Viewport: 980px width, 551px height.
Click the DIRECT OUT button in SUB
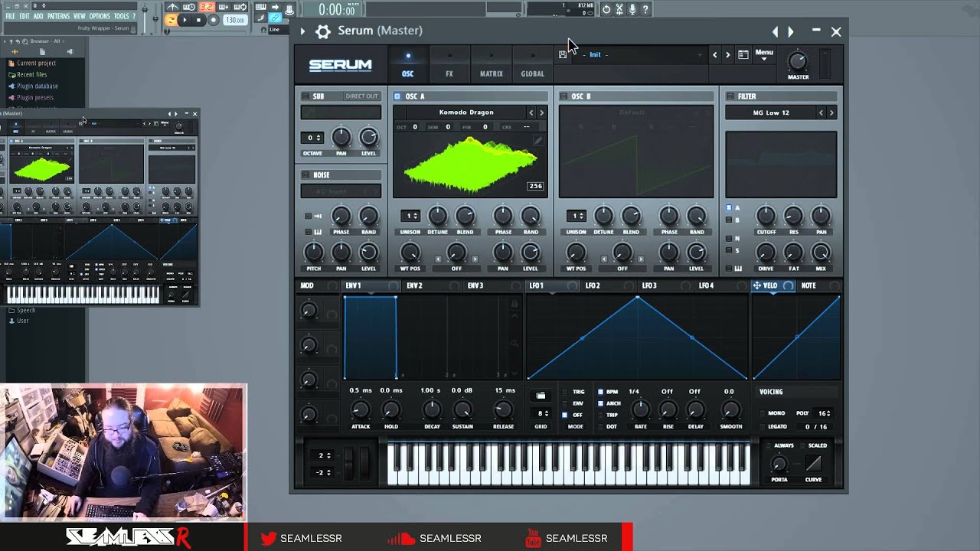[x=361, y=96]
